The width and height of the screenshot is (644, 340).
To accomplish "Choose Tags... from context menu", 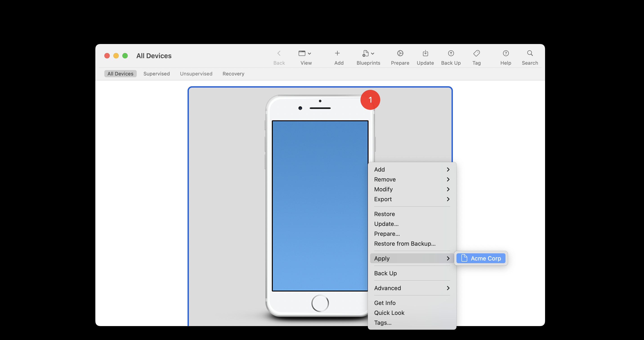I will click(412, 323).
